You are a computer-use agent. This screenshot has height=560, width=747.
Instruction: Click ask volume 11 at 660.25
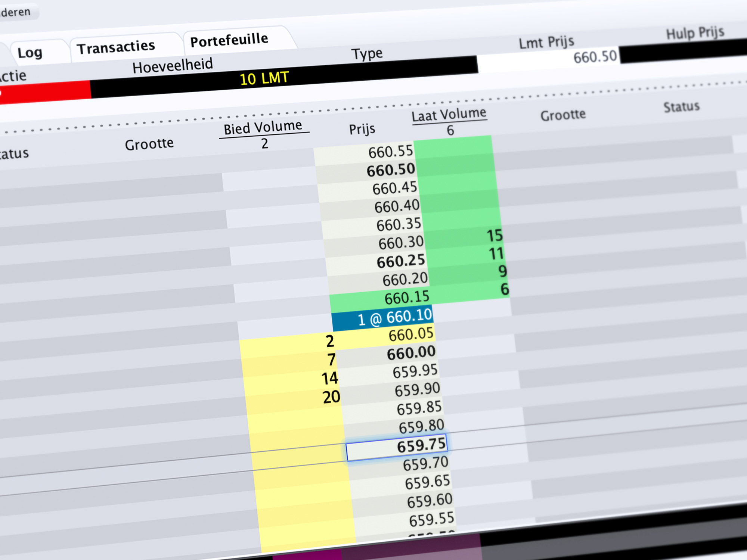click(497, 254)
